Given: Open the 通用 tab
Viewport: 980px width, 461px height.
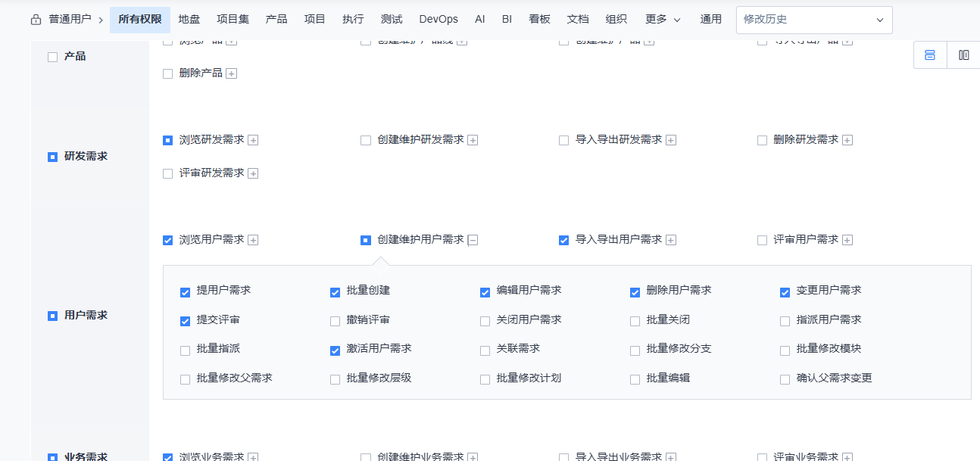Looking at the screenshot, I should point(711,20).
